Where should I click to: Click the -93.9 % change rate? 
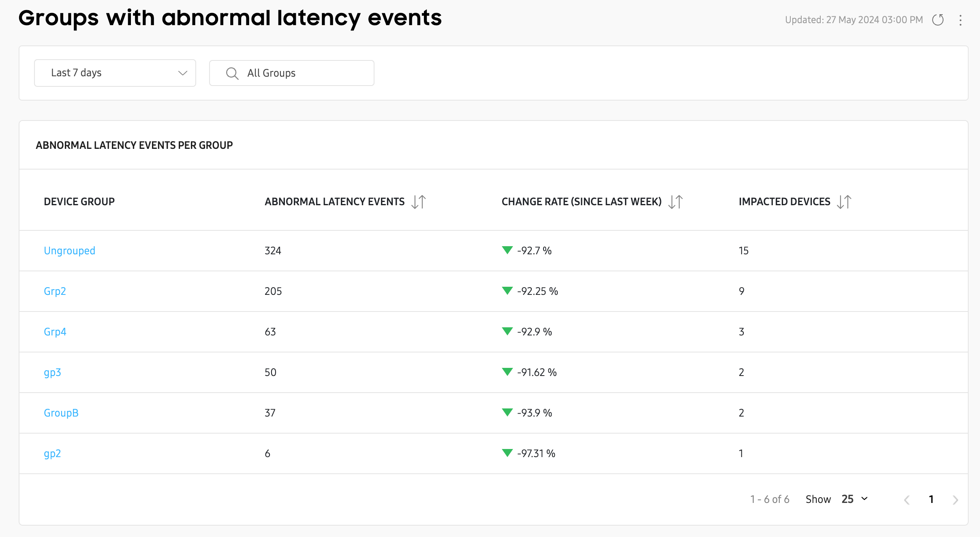click(x=535, y=413)
